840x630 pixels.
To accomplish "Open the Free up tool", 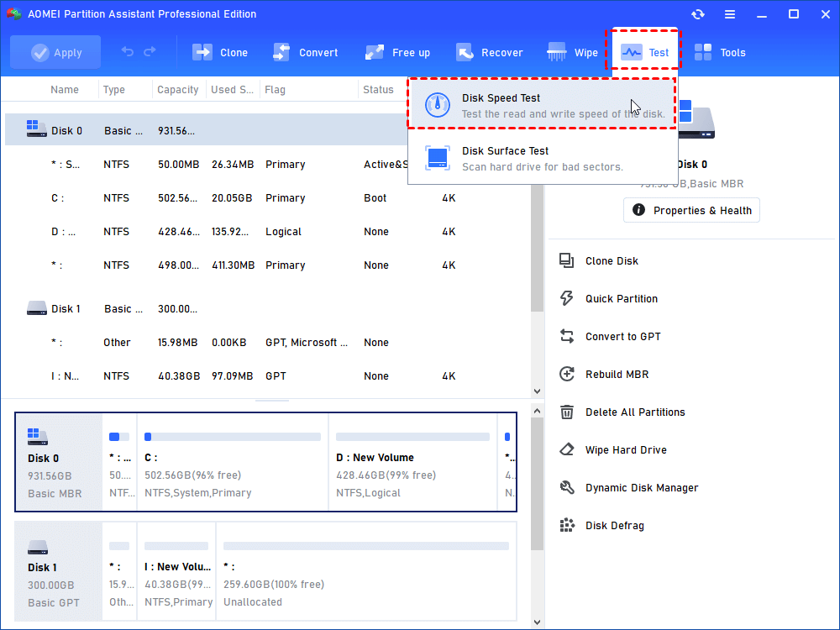I will click(397, 52).
